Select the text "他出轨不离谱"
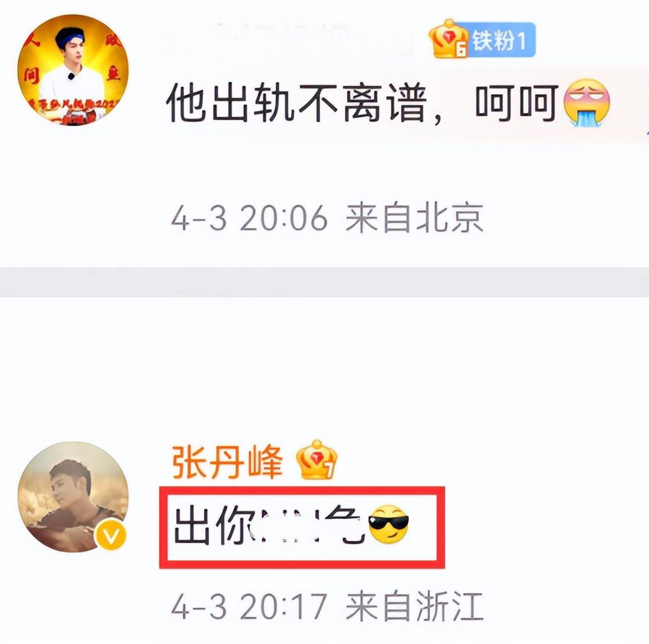The image size is (649, 644). [x=296, y=103]
